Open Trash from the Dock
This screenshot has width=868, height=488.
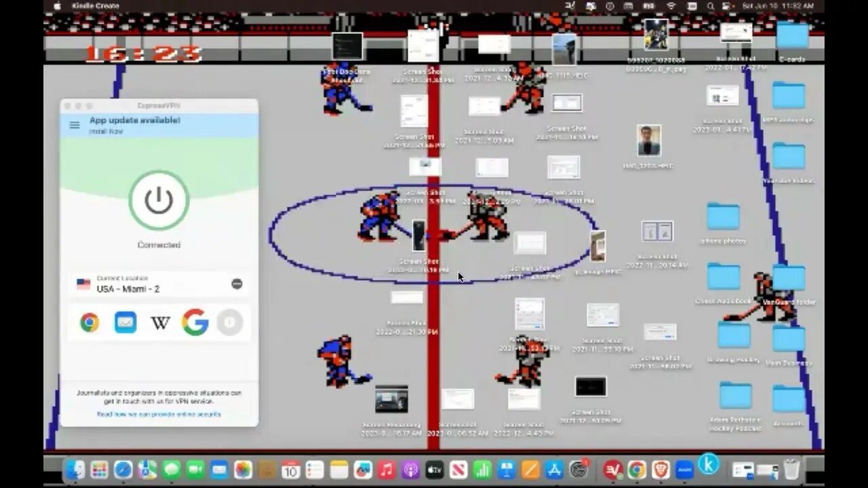coord(791,470)
